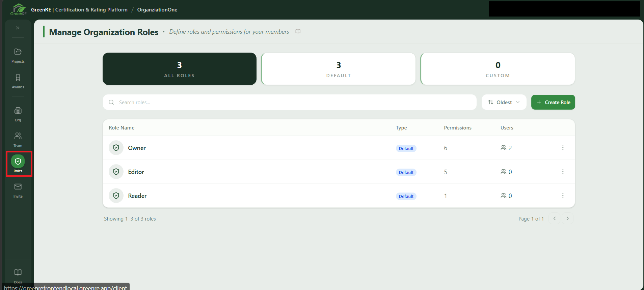The height and width of the screenshot is (290, 644).
Task: Open Awards in the sidebar
Action: (x=18, y=81)
